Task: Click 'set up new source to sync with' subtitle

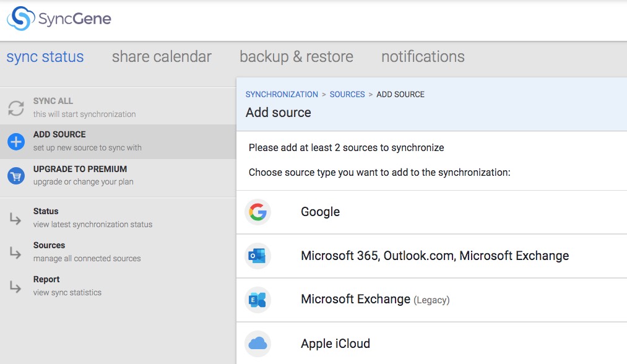Action: pos(87,147)
